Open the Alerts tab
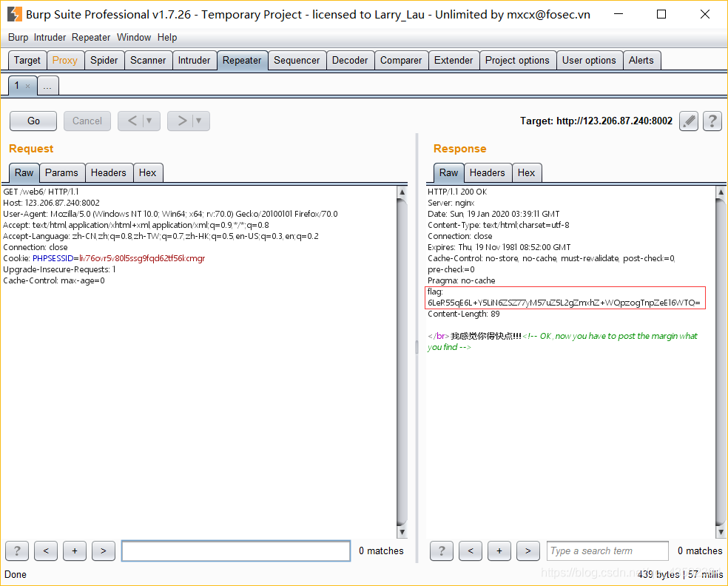 (x=641, y=61)
